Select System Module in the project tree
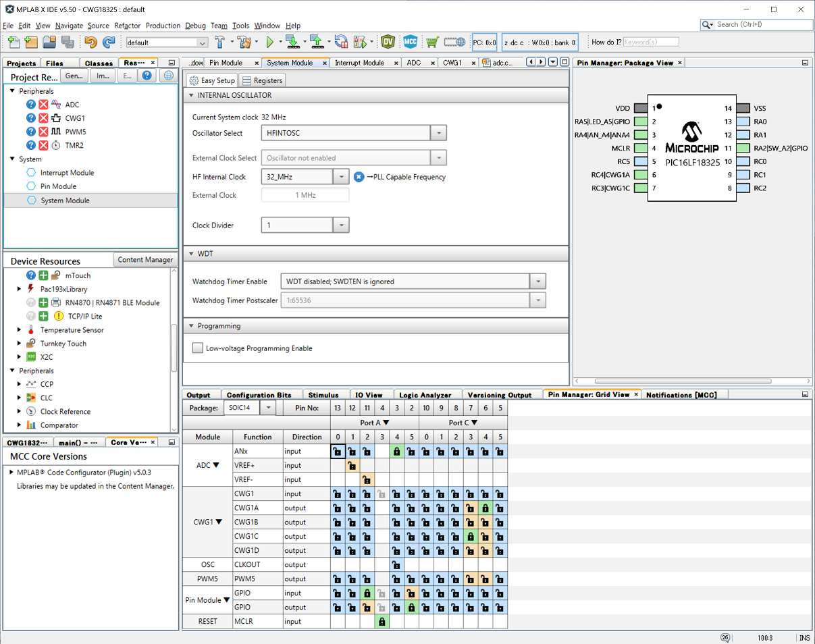 [x=65, y=200]
